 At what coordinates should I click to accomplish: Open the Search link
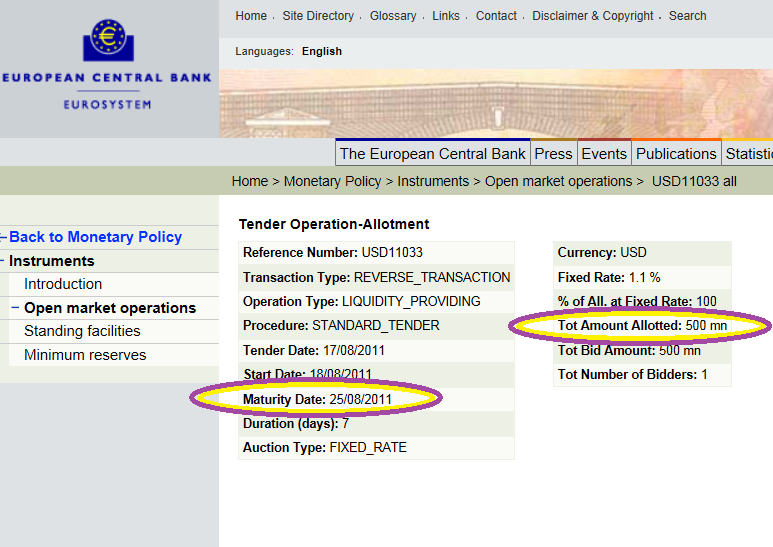687,16
